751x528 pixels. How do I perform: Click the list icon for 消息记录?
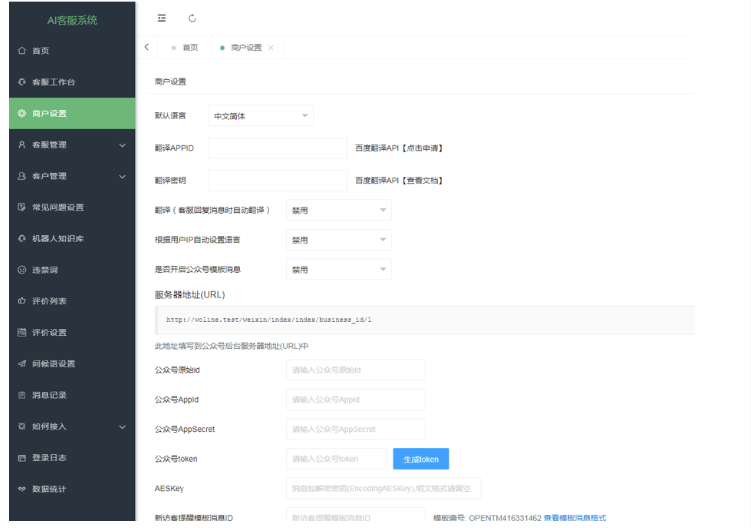click(x=22, y=395)
